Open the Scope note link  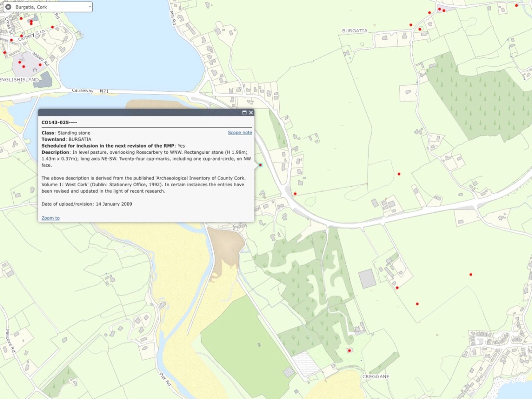240,133
